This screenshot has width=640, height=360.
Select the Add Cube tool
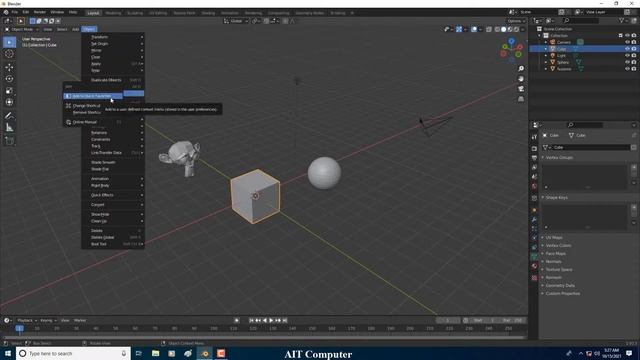[9, 141]
